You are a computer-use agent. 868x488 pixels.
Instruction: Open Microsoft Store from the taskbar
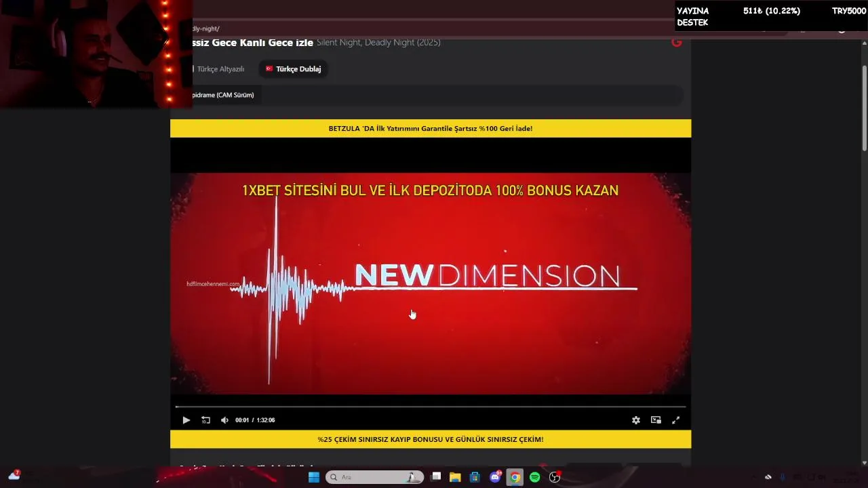475,477
